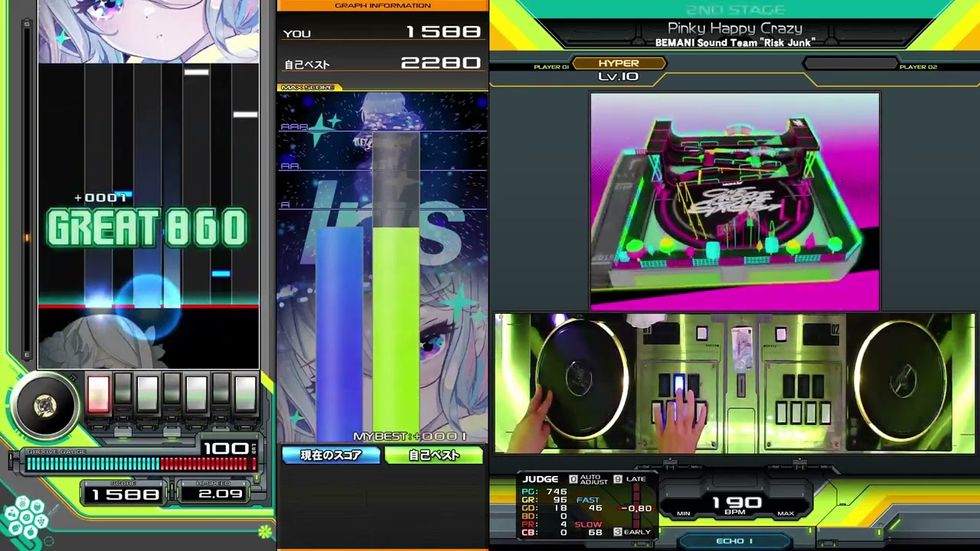980x551 pixels.
Task: Click the EARLY counter box showing 3
Action: [617, 532]
